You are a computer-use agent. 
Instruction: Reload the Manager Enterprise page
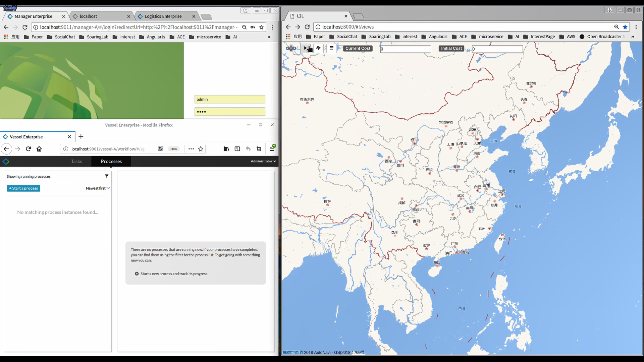[25, 27]
